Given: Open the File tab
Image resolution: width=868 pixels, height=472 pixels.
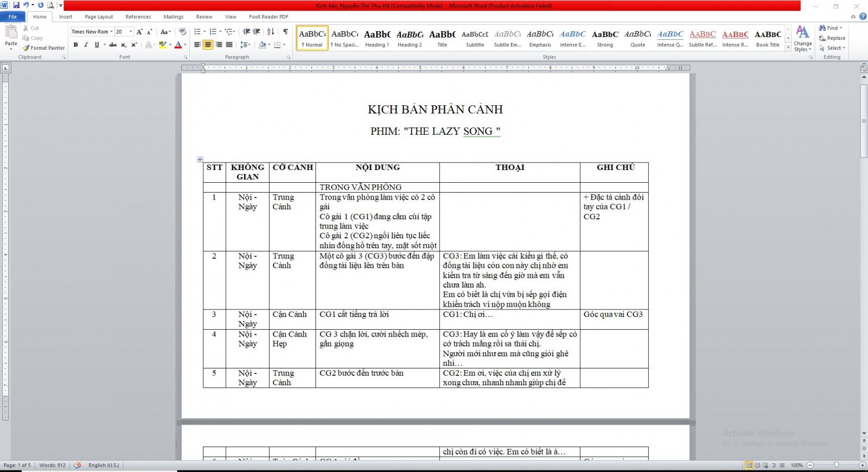Looking at the screenshot, I should [13, 17].
